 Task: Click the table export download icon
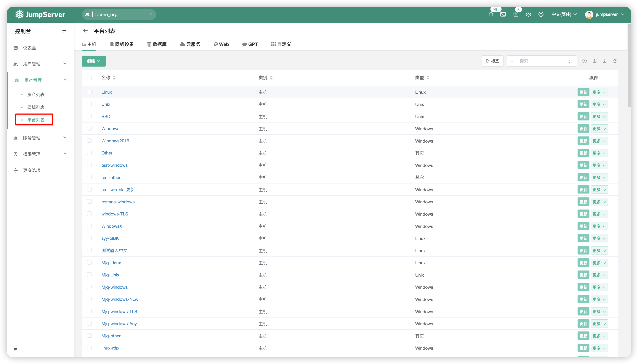click(605, 61)
